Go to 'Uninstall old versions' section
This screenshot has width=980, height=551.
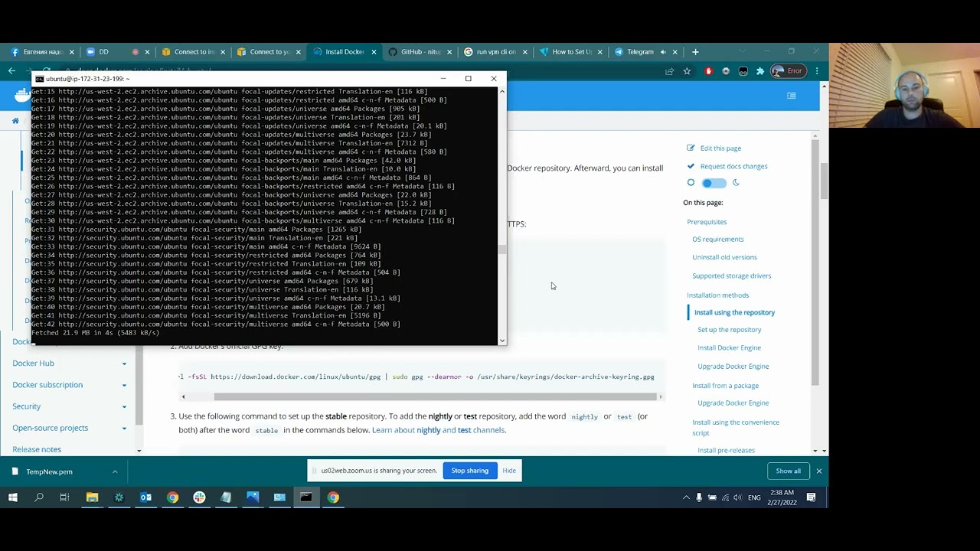[x=724, y=257]
